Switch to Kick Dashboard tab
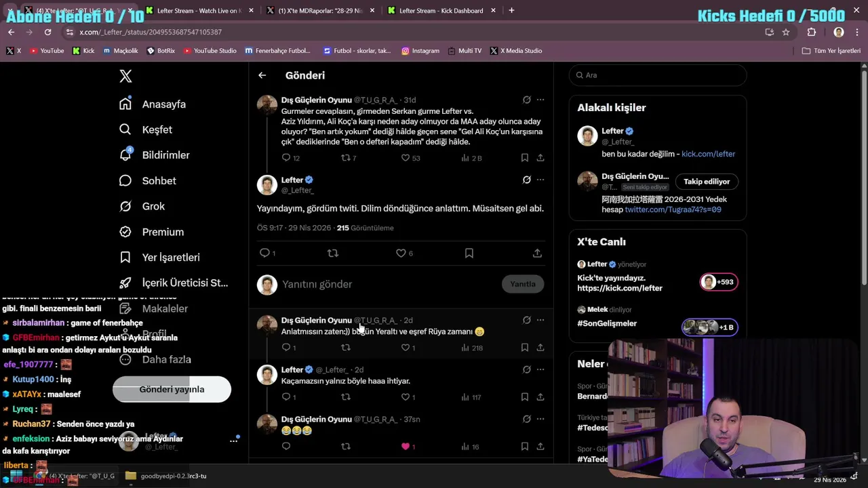The image size is (868, 488). [x=441, y=10]
